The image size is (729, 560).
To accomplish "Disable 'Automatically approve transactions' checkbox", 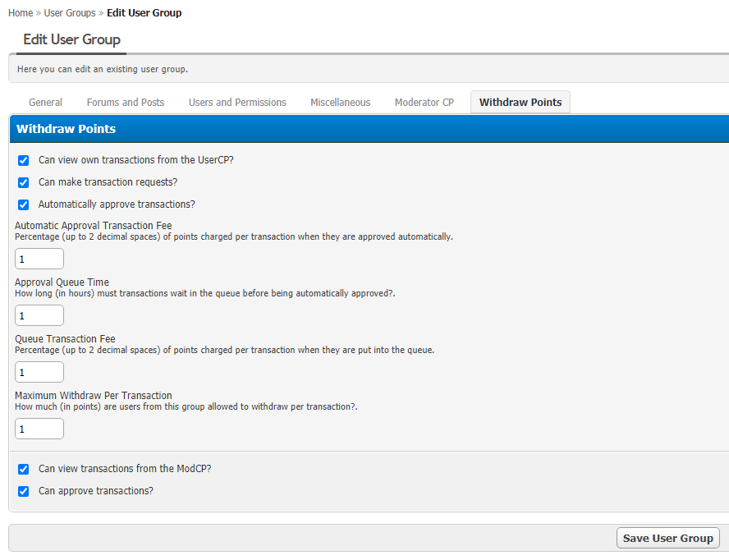I will coord(23,204).
